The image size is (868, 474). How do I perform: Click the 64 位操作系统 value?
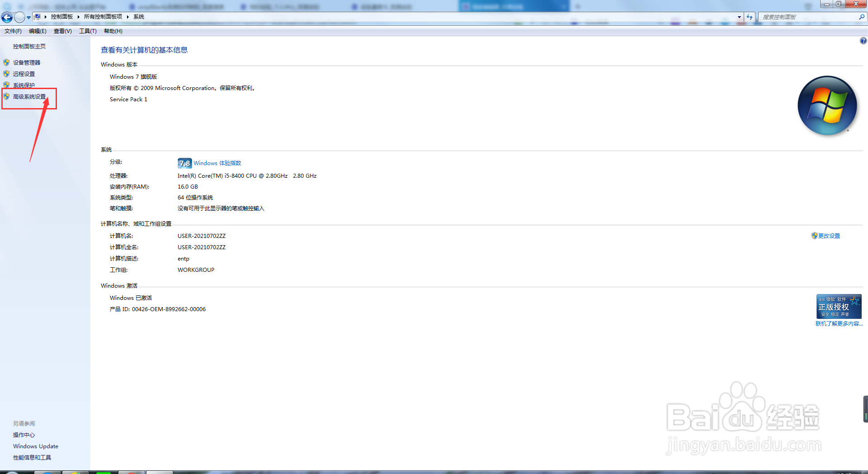point(195,198)
